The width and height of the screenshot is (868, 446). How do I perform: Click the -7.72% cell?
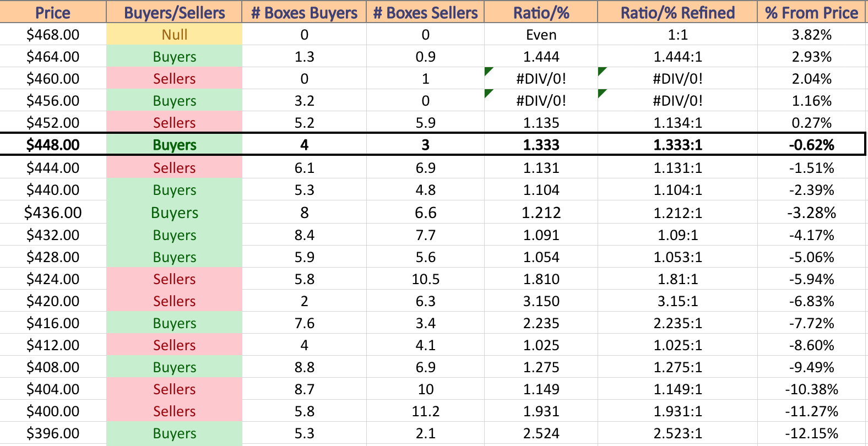click(x=811, y=323)
